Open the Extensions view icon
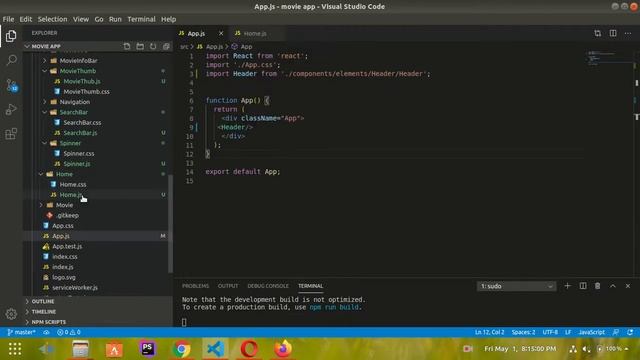The image size is (640, 360). point(11,134)
